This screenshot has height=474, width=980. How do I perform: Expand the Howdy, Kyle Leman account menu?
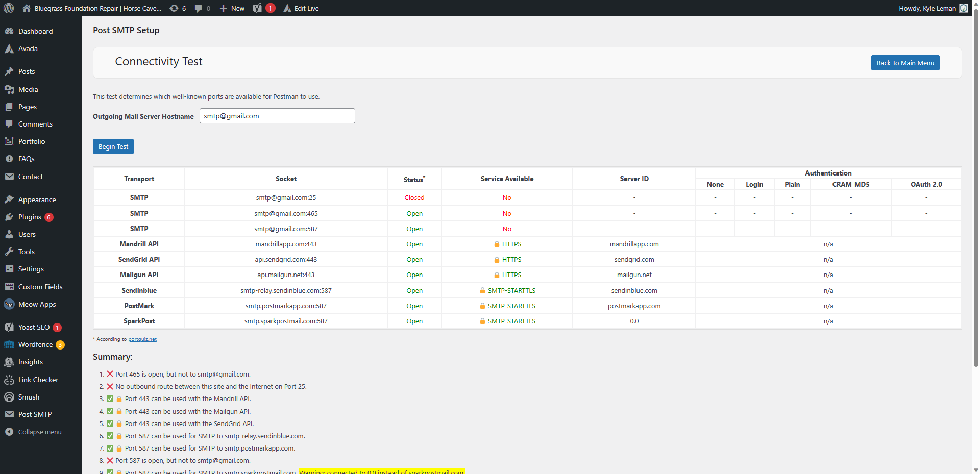tap(927, 8)
